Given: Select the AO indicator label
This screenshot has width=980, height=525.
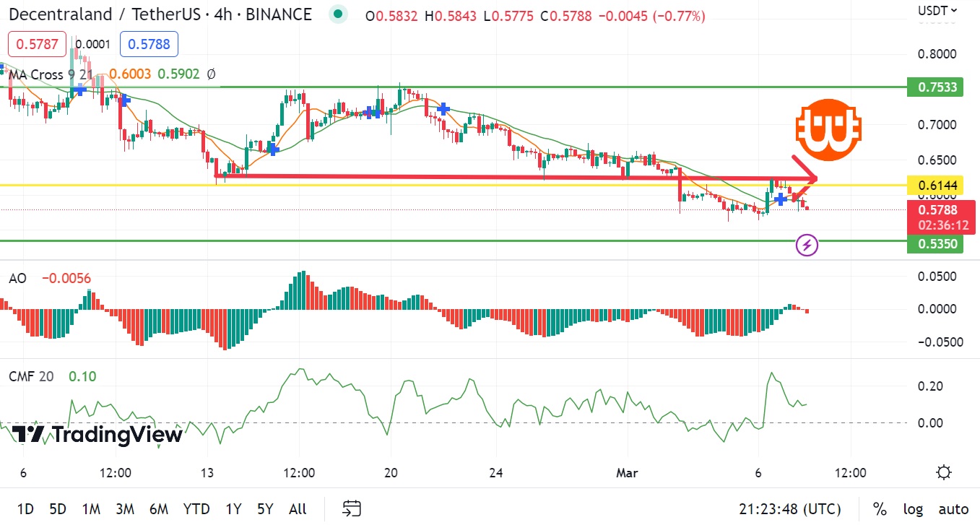Looking at the screenshot, I should [17, 278].
